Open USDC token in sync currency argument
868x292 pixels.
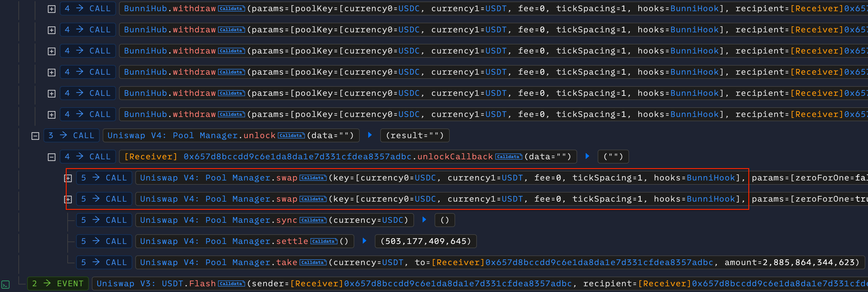[393, 220]
